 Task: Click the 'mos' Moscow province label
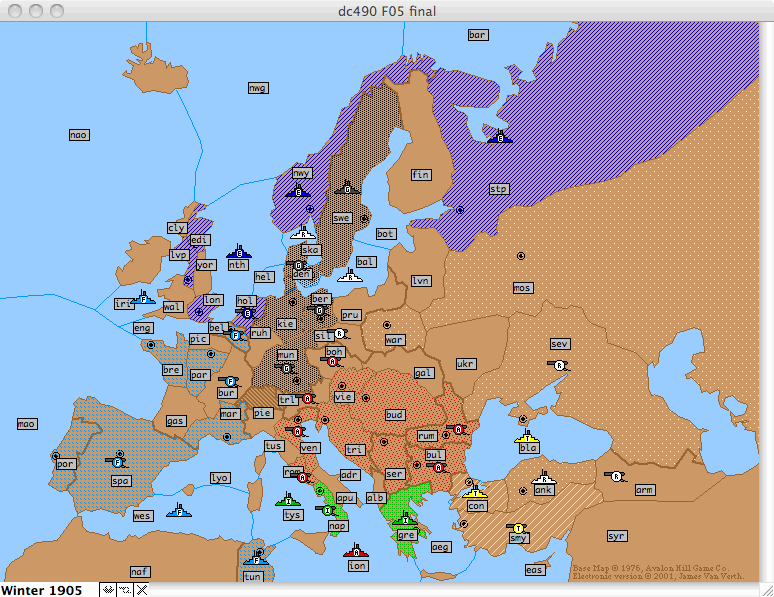tap(522, 288)
